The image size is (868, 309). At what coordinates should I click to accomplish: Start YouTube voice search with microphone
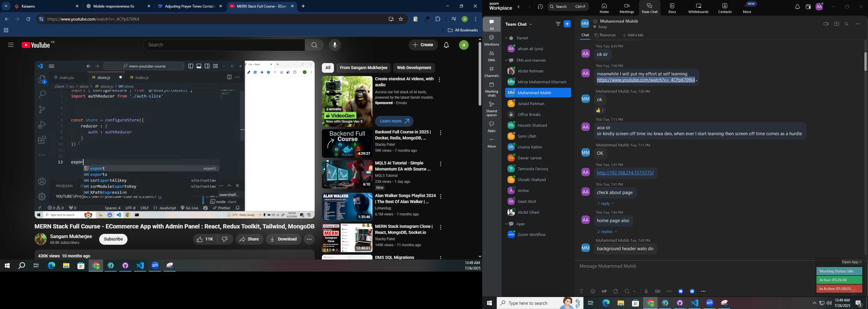tap(335, 45)
